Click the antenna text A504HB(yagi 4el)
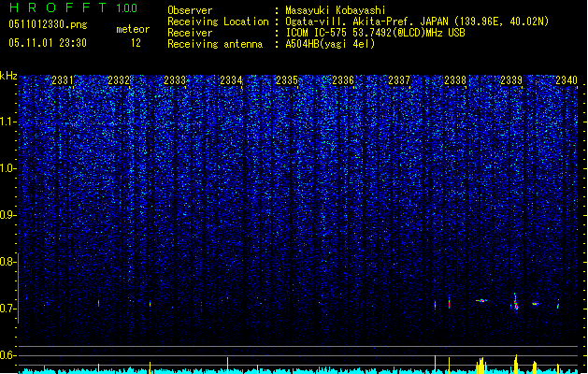 [330, 44]
